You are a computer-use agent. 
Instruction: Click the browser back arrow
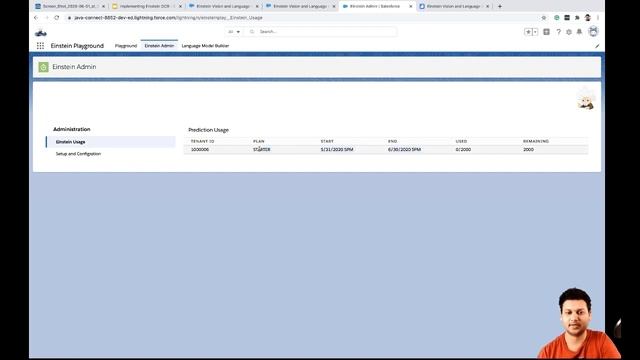[36, 18]
